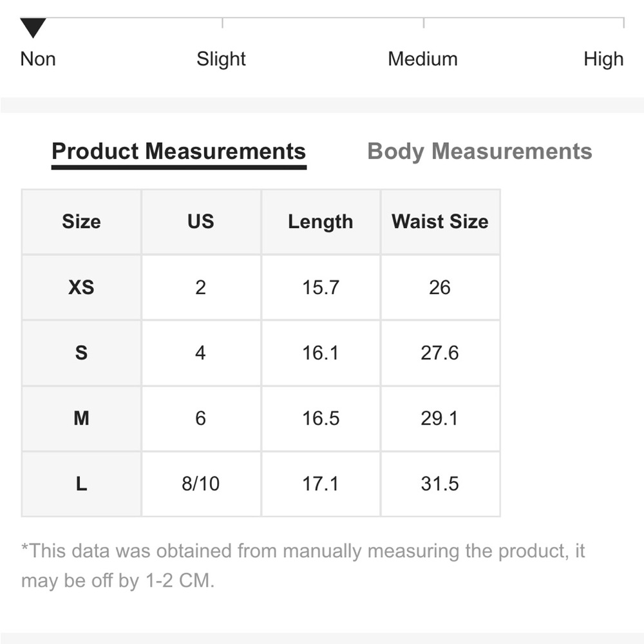Click the Medium stretch label
Viewport: 644px width, 644px height.
pos(422,59)
